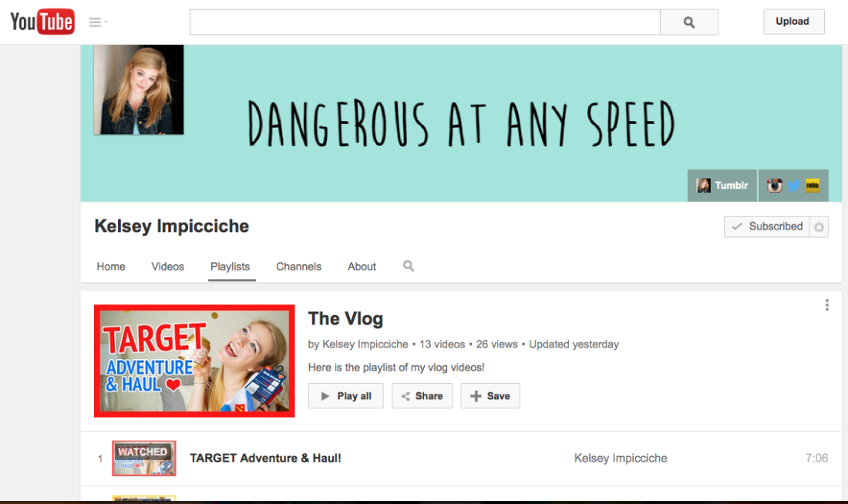
Task: Toggle the Subscribed button
Action: tap(767, 227)
